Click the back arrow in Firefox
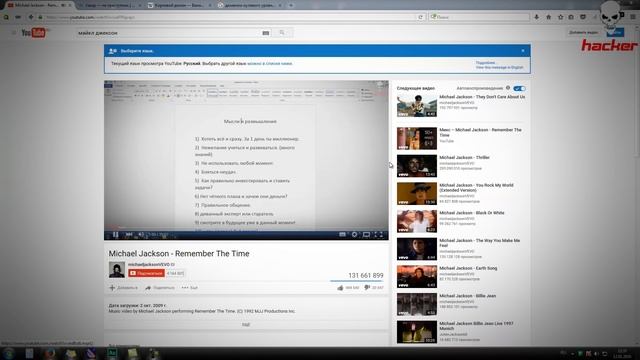Viewport: 640px width, 360px height. (31, 17)
